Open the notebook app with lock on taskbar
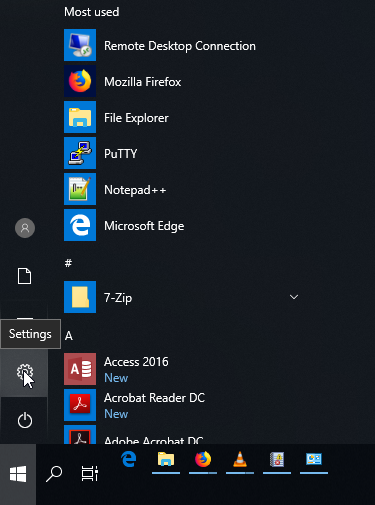Viewport: 375px width, 505px height. click(277, 460)
